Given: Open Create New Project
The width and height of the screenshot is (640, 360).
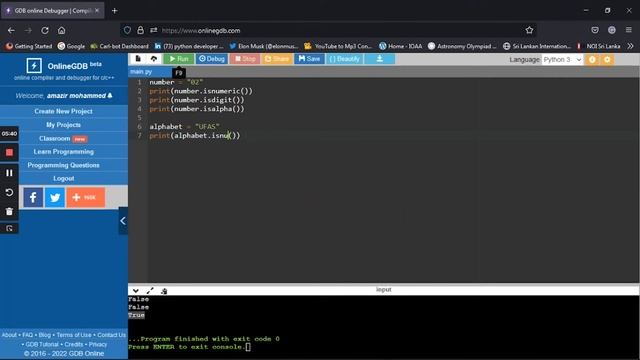Looking at the screenshot, I should click(63, 111).
